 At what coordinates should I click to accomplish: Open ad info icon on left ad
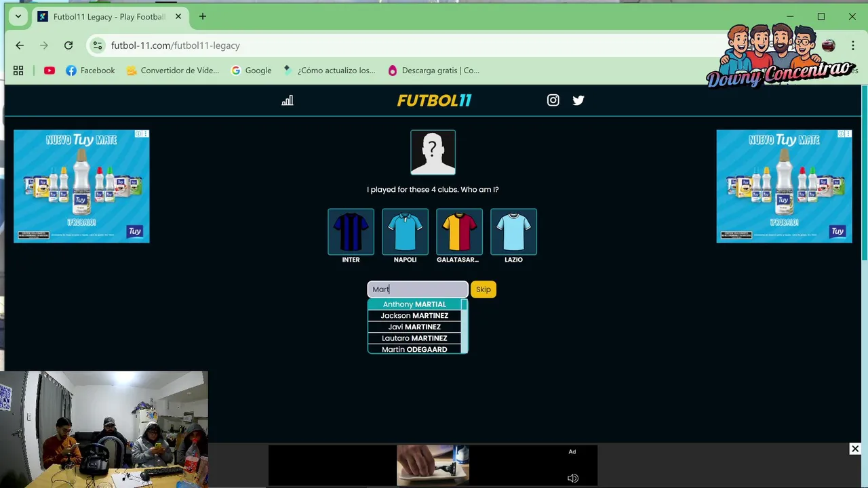click(138, 134)
